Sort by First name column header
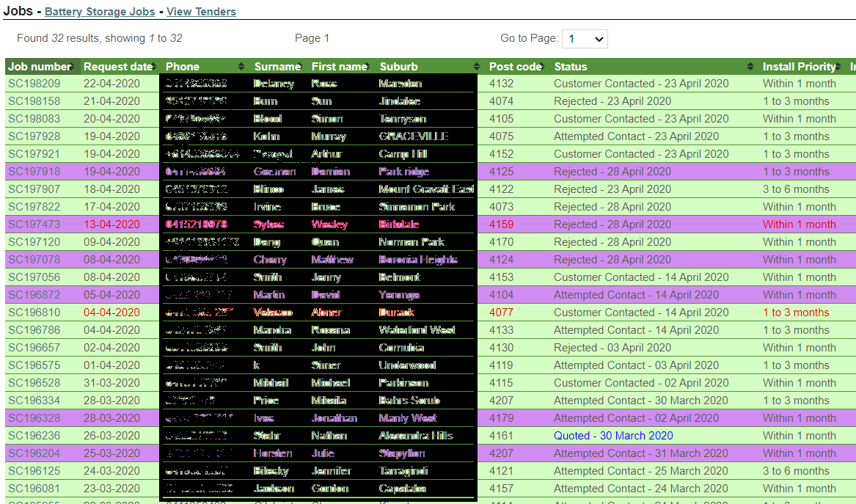The width and height of the screenshot is (856, 504). coord(339,67)
